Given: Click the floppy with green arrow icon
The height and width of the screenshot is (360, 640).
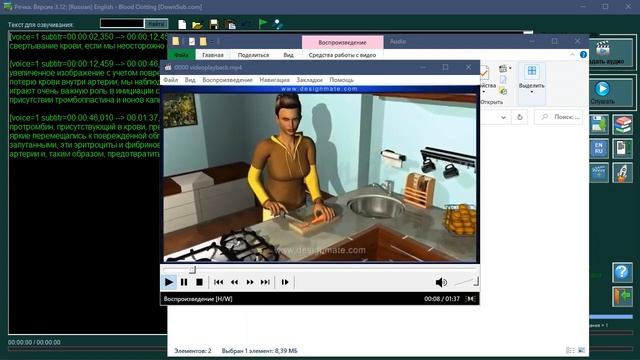Looking at the screenshot, I should 599,124.
